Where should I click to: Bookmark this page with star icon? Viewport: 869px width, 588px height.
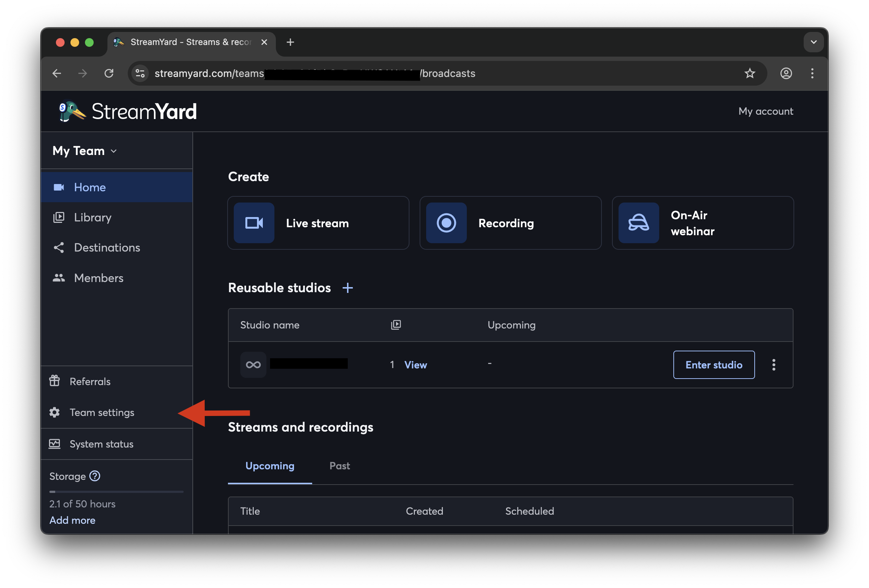[750, 73]
